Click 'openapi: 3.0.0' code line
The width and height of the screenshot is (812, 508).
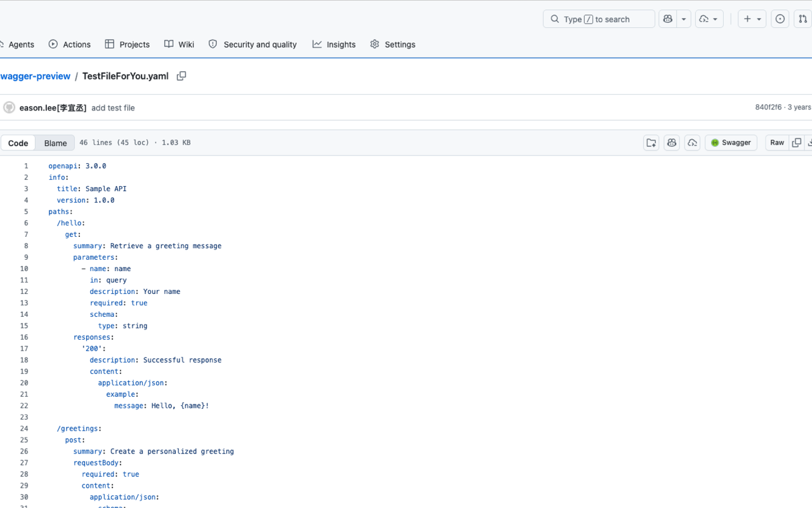pyautogui.click(x=77, y=166)
